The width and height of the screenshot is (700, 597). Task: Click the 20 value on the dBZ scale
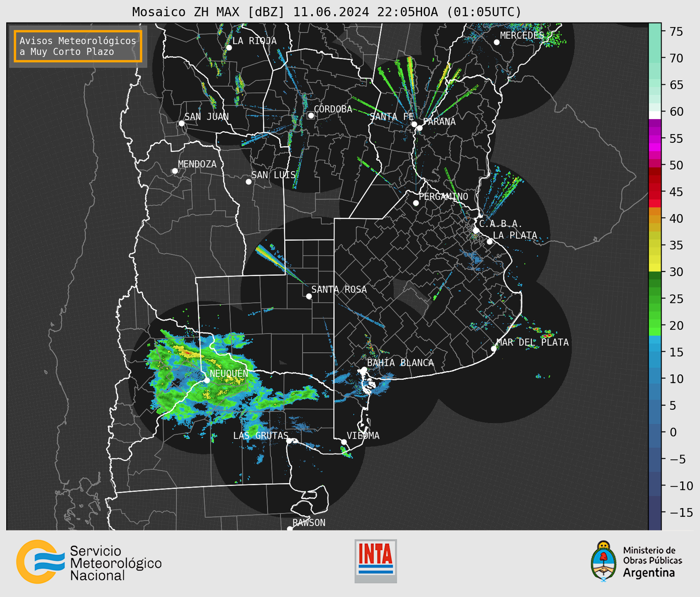676,325
